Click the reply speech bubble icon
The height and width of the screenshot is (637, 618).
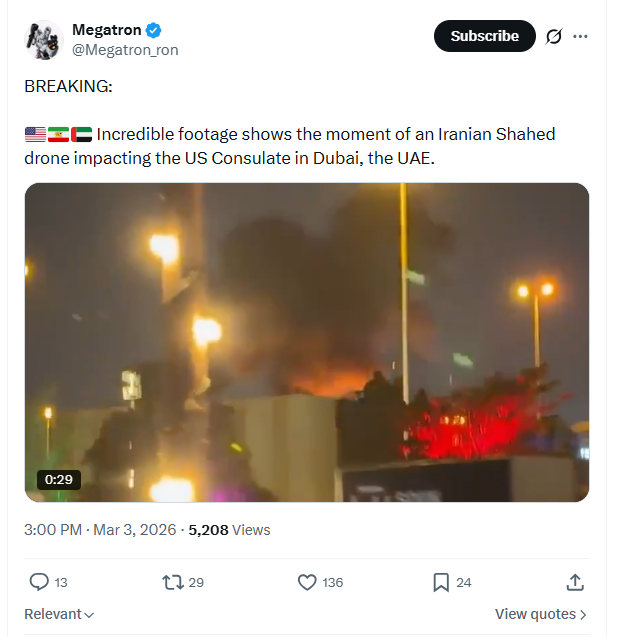pos(39,582)
